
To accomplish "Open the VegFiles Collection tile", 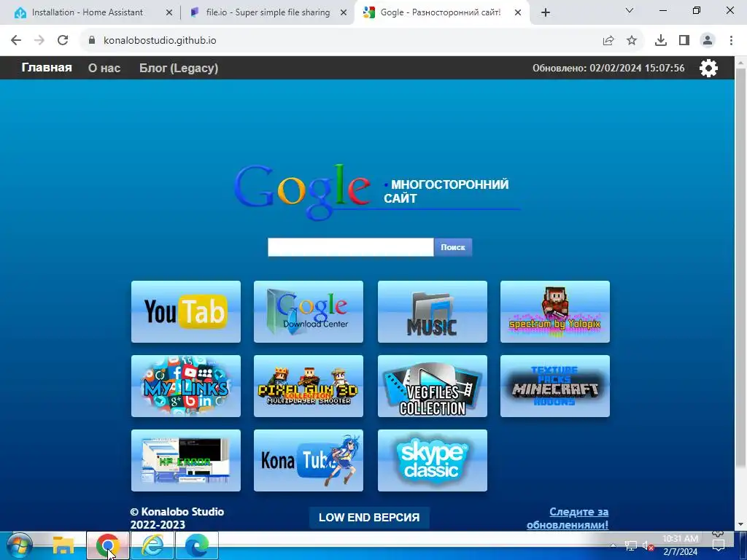I will (x=432, y=386).
